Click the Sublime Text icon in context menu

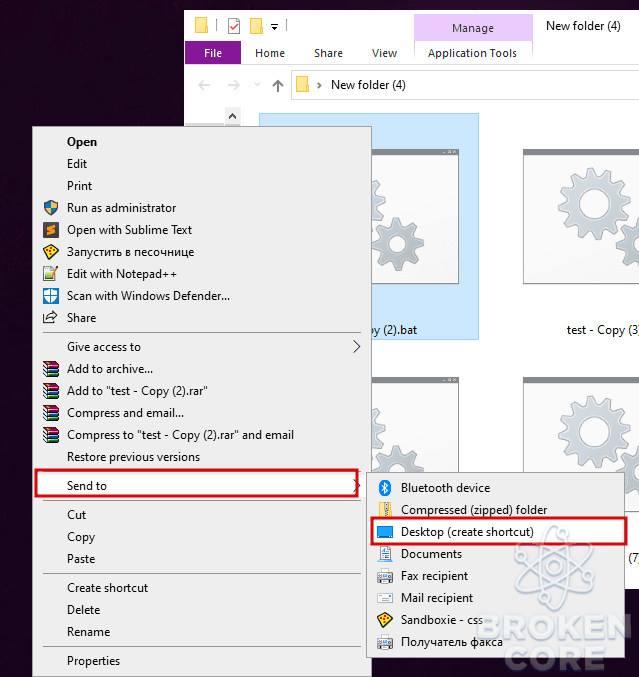click(x=51, y=230)
